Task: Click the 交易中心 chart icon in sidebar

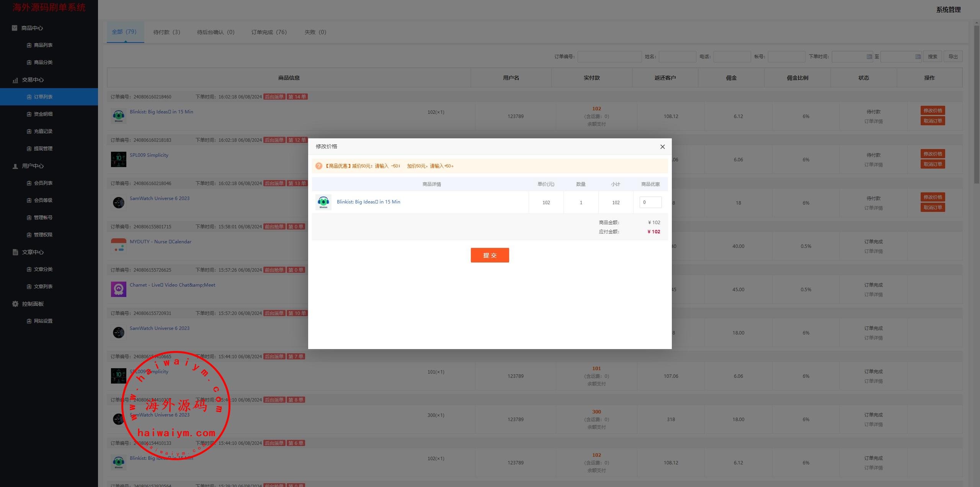Action: click(x=15, y=80)
